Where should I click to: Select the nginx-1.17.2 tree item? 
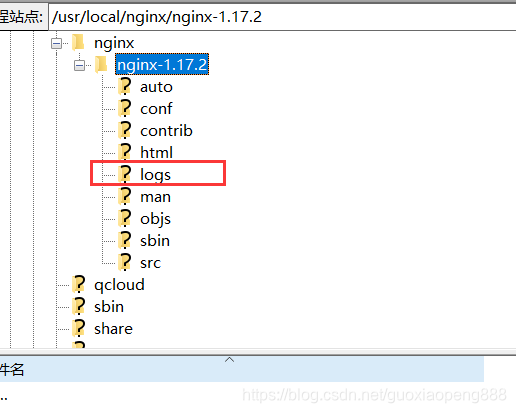pyautogui.click(x=162, y=64)
